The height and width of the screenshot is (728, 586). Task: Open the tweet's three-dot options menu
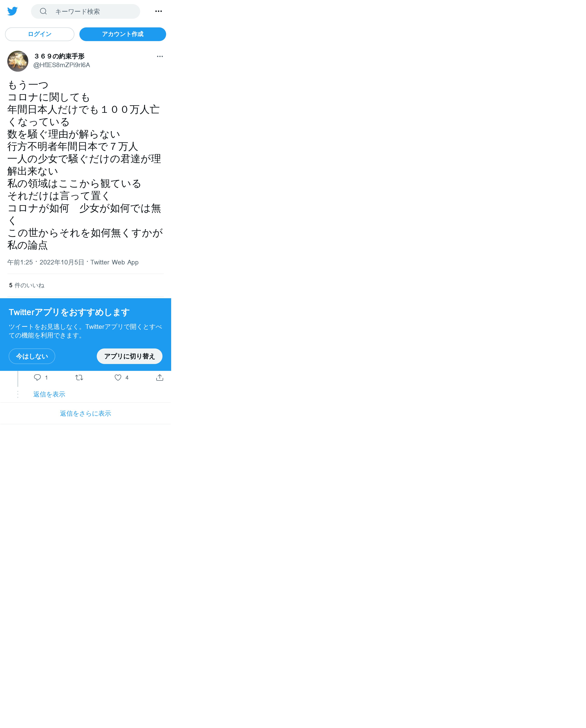click(160, 56)
